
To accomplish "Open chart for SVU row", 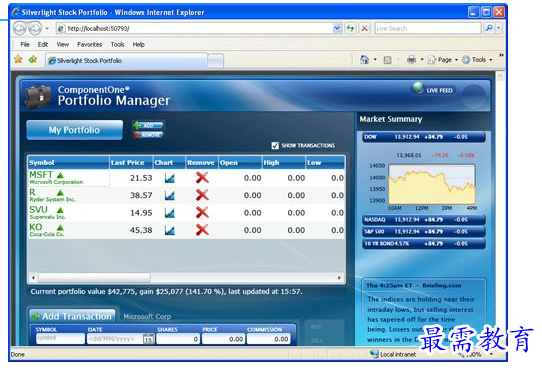I will [169, 213].
